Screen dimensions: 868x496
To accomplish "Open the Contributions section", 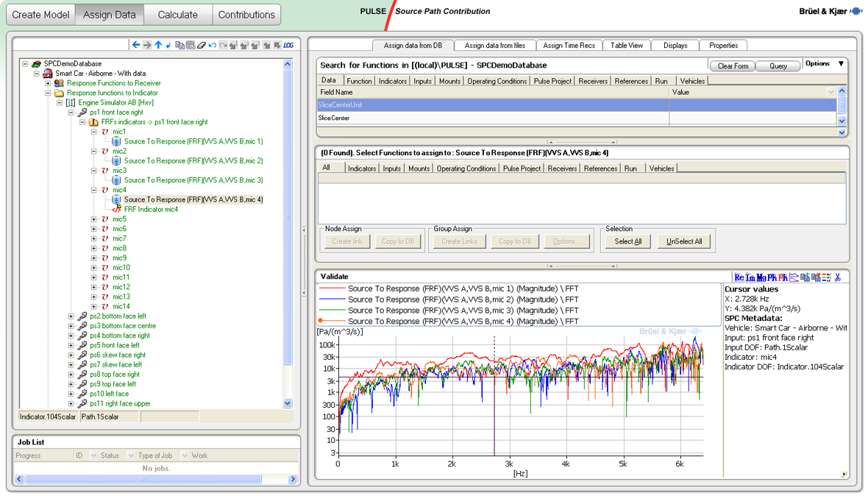I will tap(248, 14).
